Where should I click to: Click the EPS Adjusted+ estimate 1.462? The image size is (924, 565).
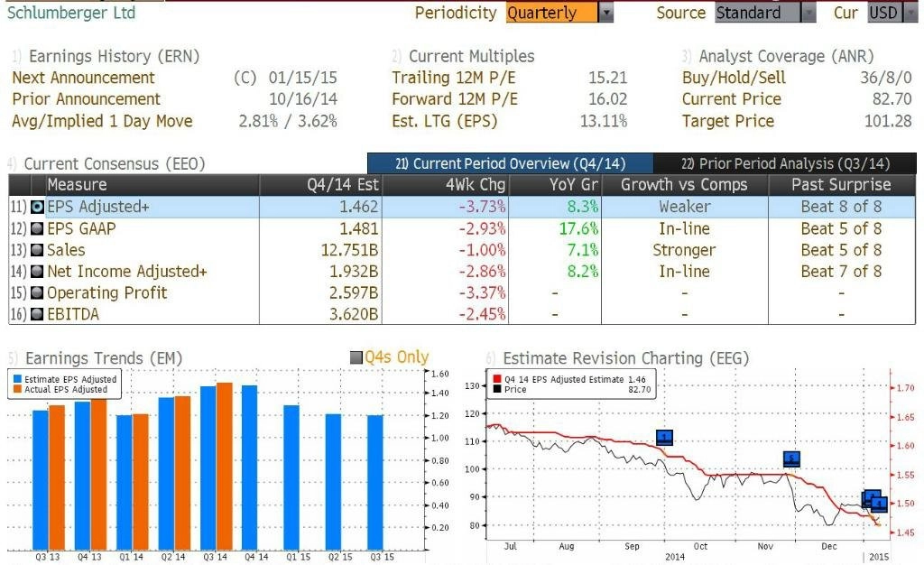pyautogui.click(x=359, y=207)
